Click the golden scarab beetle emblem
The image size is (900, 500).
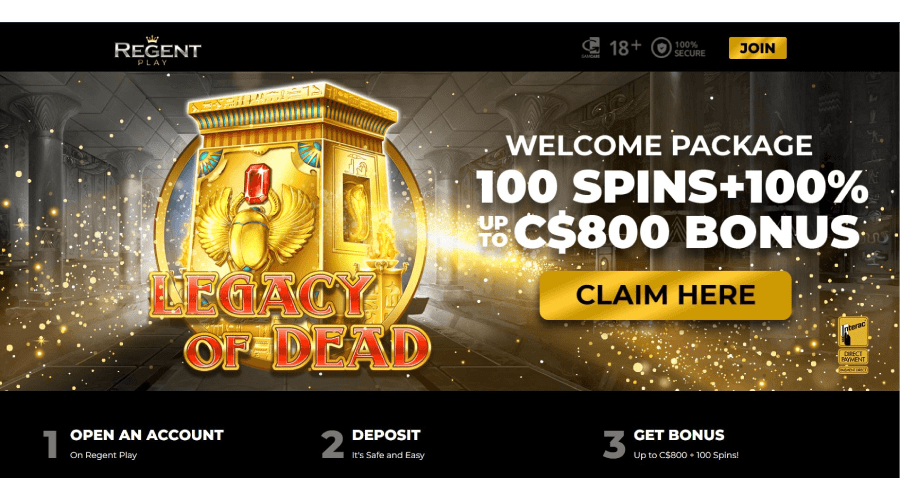254,232
